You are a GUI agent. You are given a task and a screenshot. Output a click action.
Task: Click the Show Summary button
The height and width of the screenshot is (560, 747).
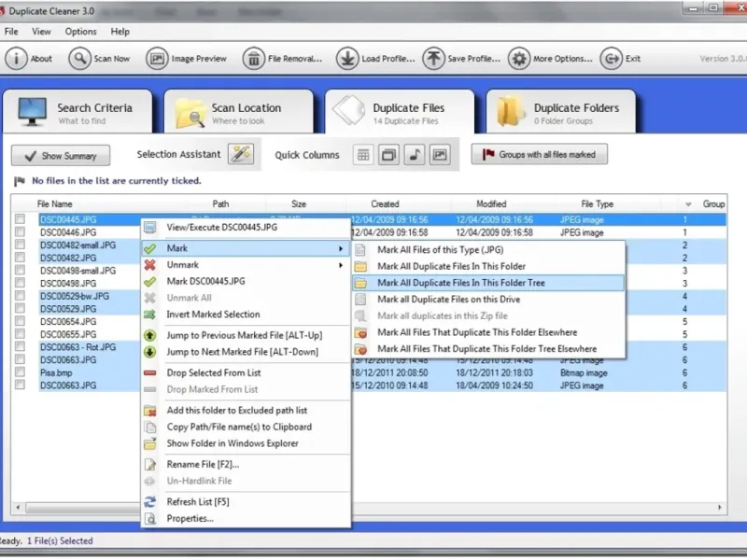coord(61,156)
